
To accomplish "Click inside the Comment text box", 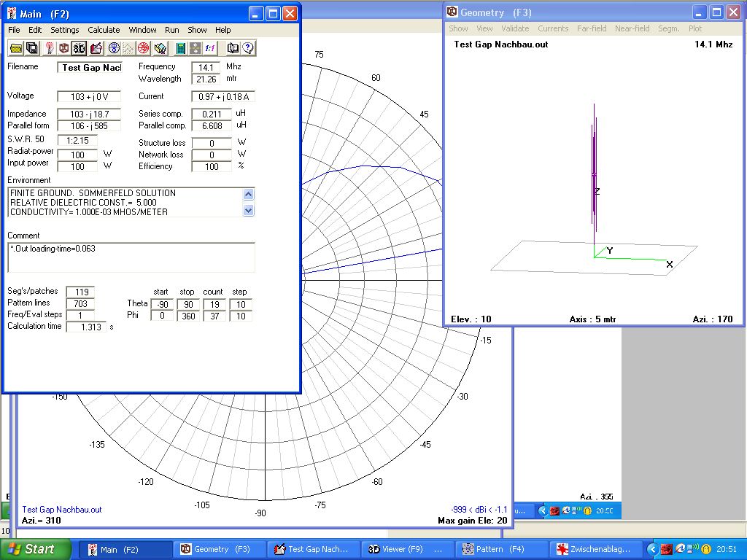I will (x=131, y=257).
